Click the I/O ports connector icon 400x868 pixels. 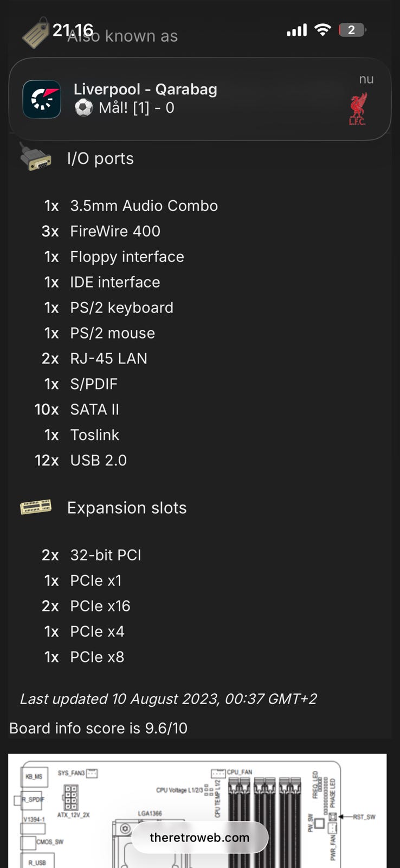[35, 158]
